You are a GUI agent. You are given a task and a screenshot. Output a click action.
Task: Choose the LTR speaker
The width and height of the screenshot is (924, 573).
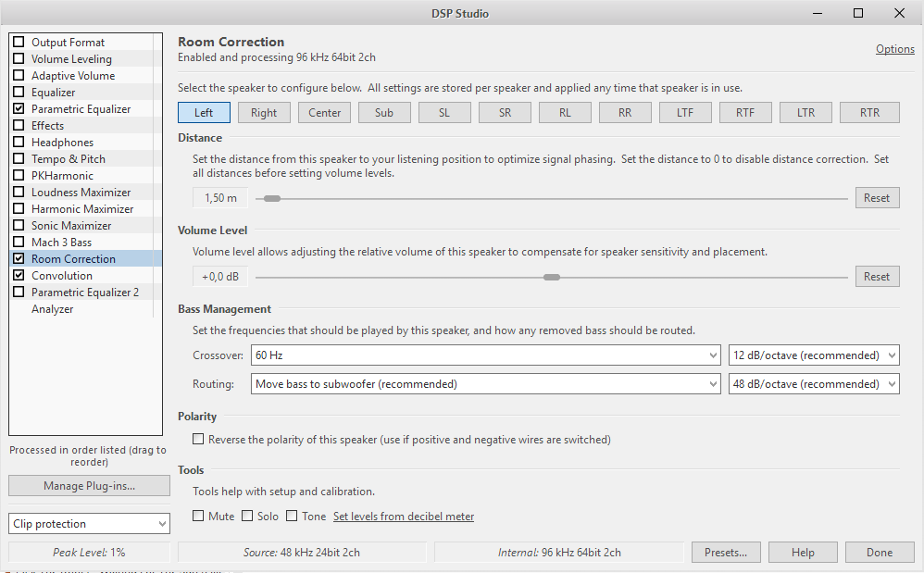point(805,113)
